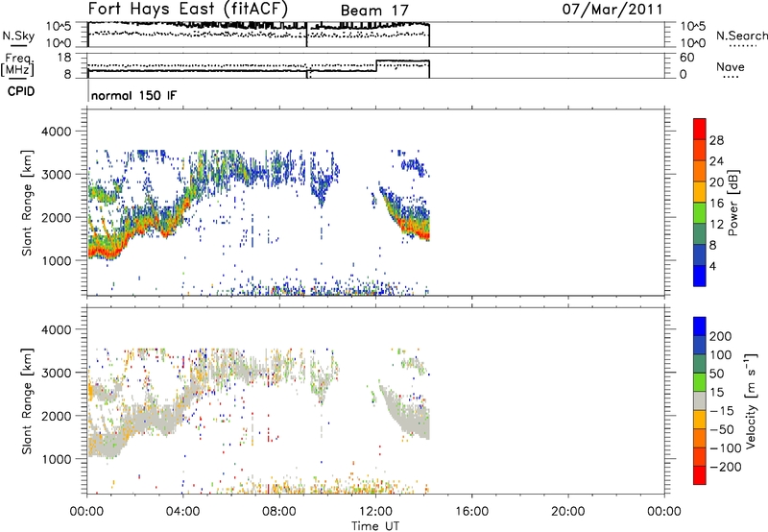Screen dimensions: 768x532
Task: Click the 'Power [dB]' color bar label
Action: click(x=732, y=203)
